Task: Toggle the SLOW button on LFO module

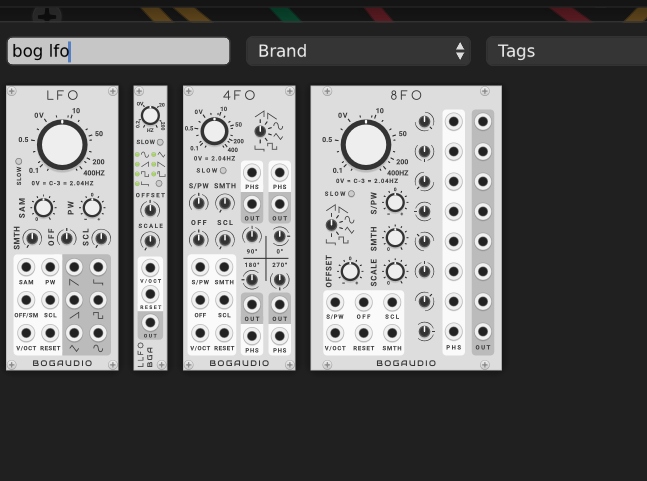Action: pos(19,161)
